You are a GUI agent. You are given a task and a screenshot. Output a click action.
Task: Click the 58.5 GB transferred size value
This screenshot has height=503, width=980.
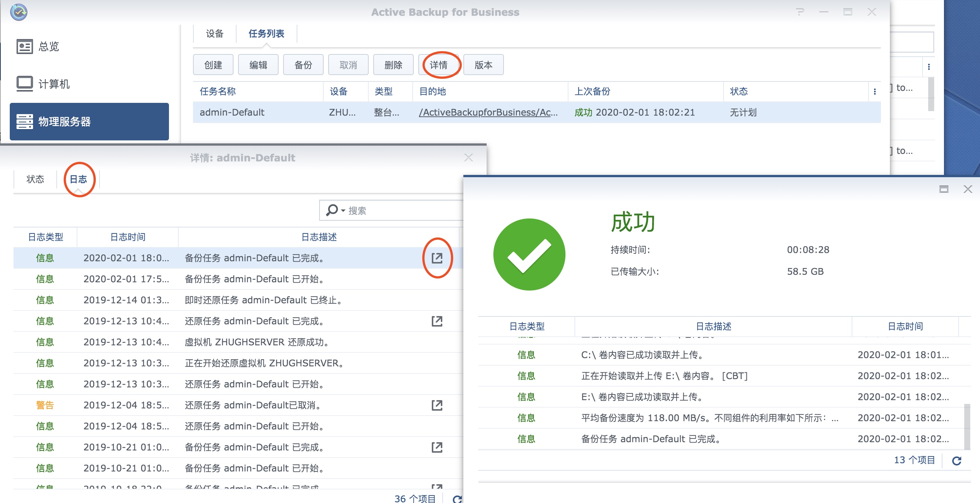(x=805, y=271)
